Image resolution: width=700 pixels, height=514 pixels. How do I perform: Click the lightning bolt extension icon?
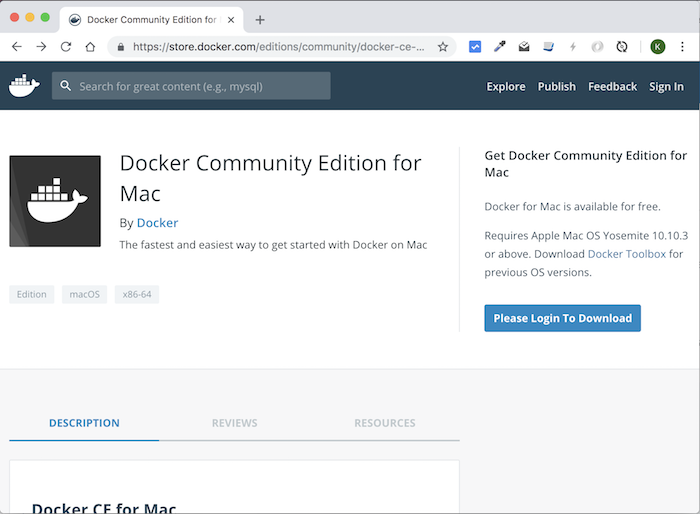click(573, 46)
